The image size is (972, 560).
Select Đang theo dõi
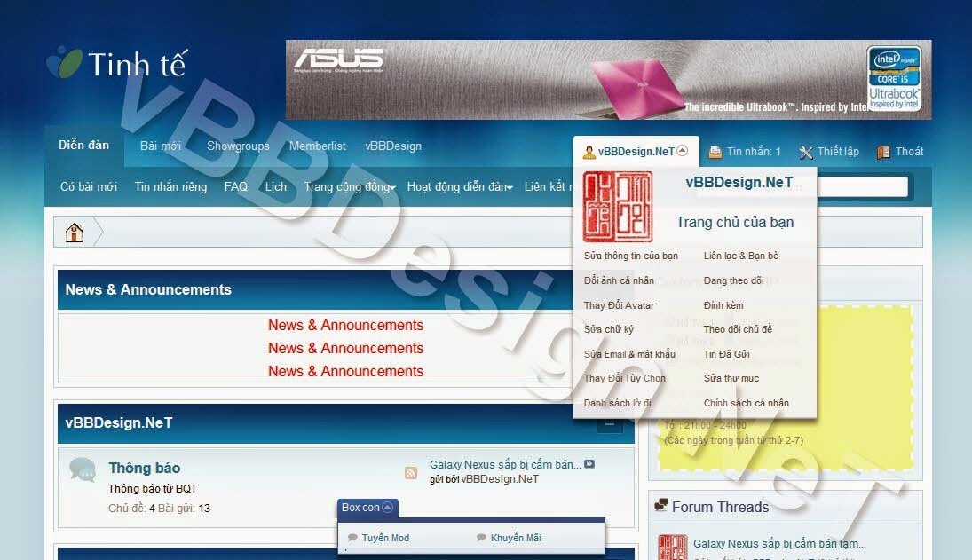click(x=733, y=280)
